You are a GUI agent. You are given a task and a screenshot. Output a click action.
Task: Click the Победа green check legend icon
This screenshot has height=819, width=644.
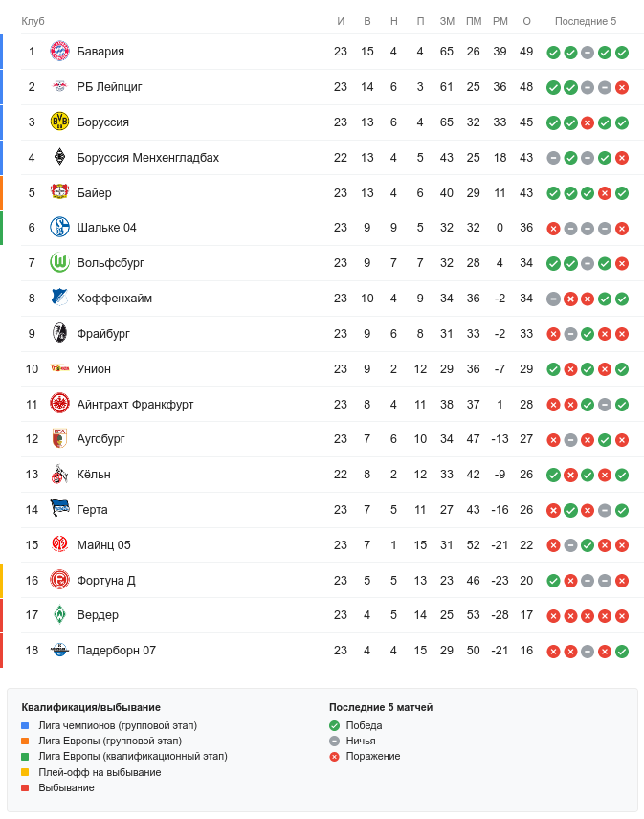point(334,725)
